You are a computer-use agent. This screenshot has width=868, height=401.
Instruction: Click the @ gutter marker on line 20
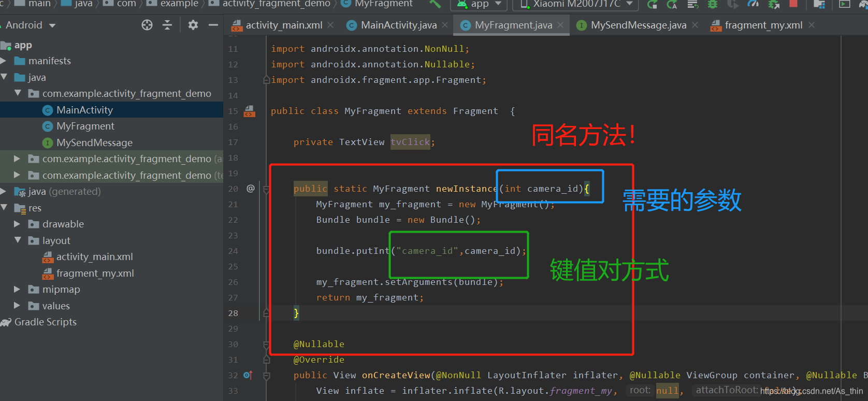[x=251, y=189]
